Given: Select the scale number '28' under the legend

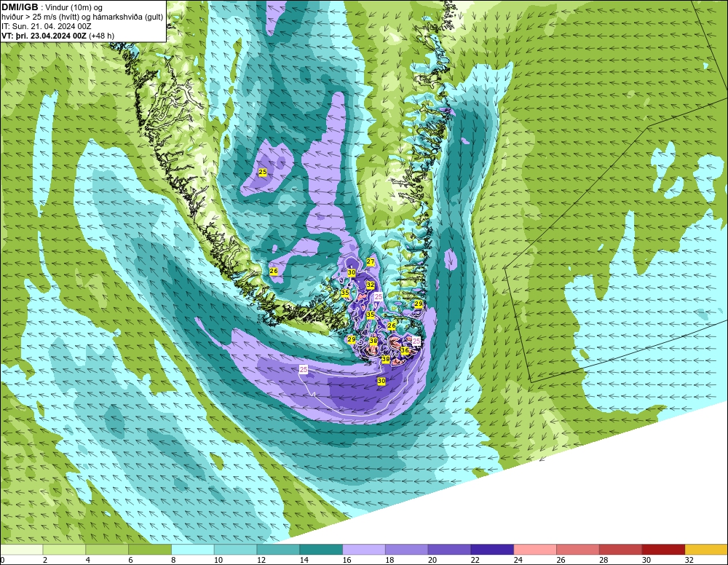Looking at the screenshot, I should pyautogui.click(x=604, y=560).
